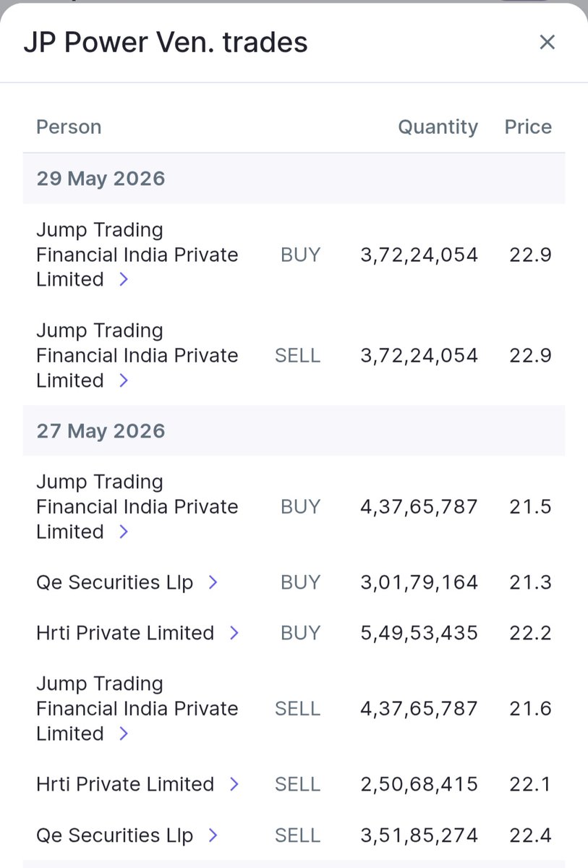
Task: Select the 29 May 2026 date group row
Action: 294,178
